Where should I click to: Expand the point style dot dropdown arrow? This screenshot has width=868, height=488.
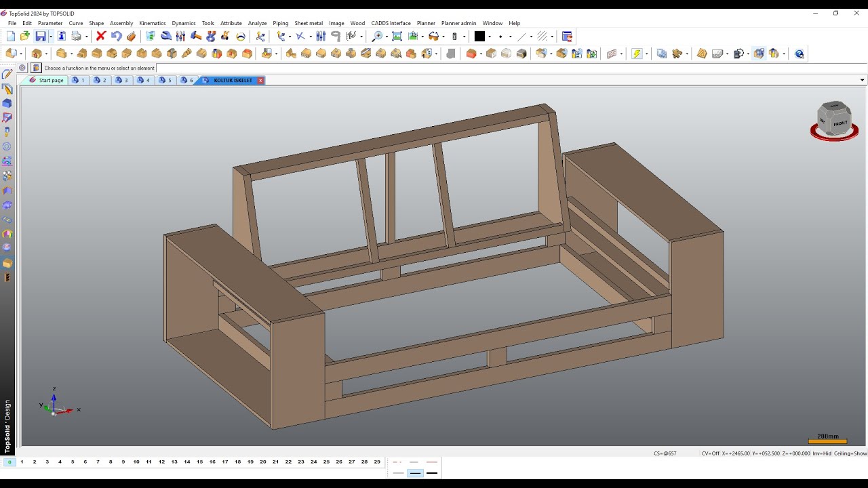tap(511, 37)
